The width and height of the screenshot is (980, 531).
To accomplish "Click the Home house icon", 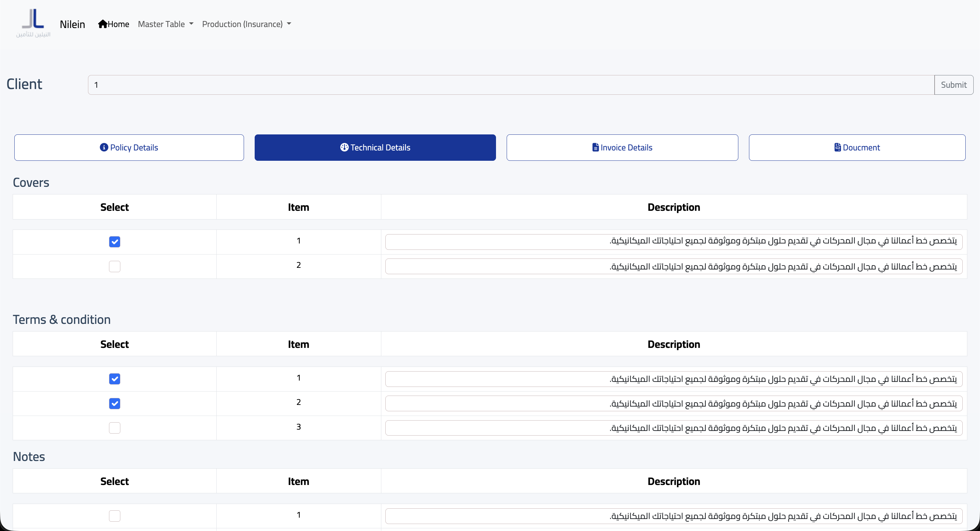I will tap(102, 24).
